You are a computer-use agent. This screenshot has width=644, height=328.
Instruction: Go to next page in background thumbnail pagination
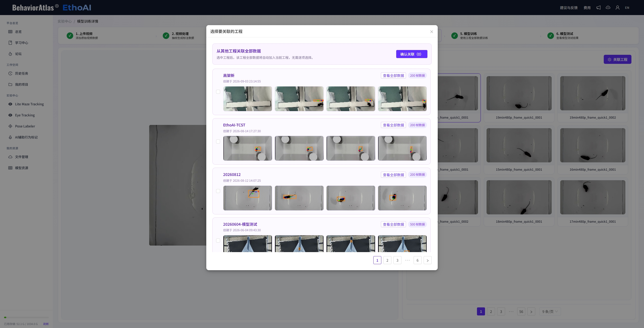[531, 312]
